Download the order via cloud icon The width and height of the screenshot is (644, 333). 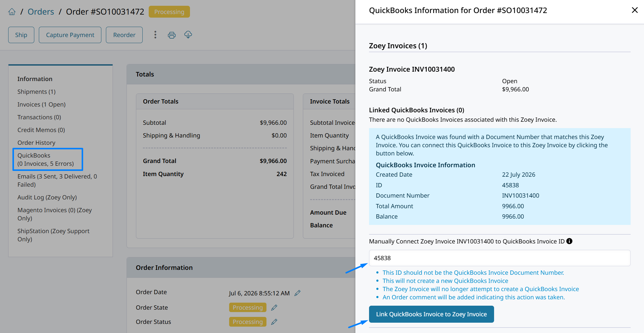(x=188, y=35)
